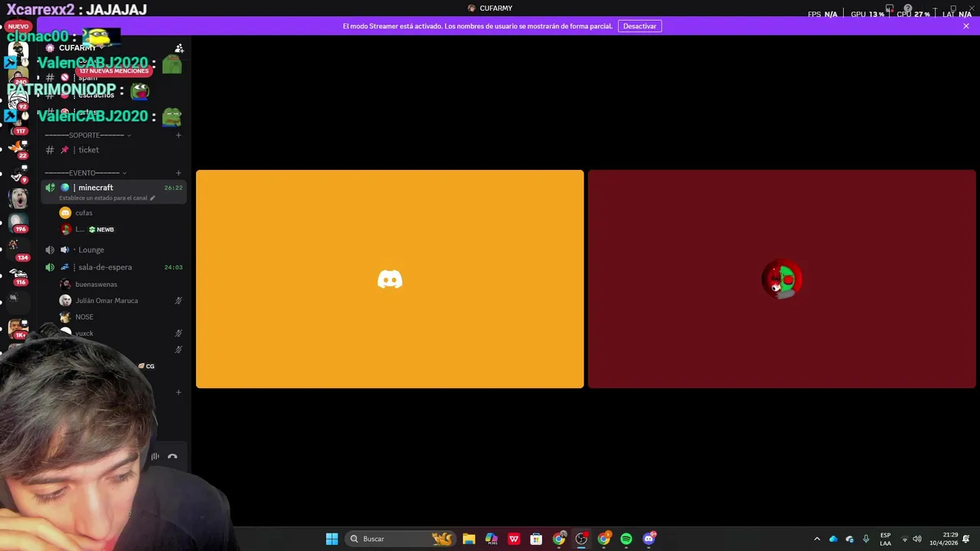The width and height of the screenshot is (980, 551).
Task: Click the red-green avatar in red tile
Action: coord(782,279)
